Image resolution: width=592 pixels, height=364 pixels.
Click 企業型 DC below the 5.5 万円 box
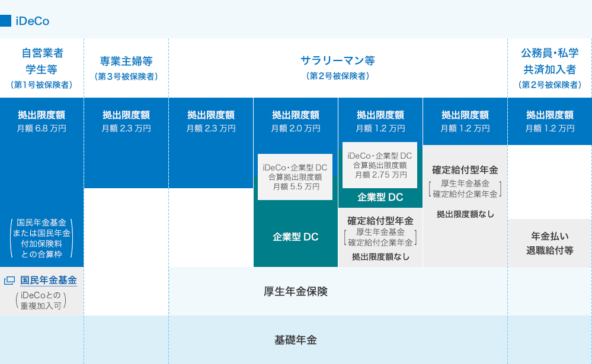pyautogui.click(x=296, y=237)
